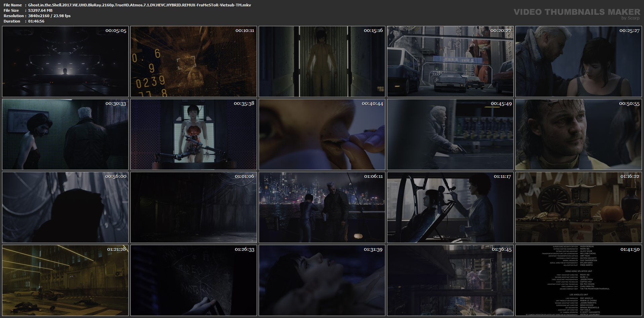
Task: Click the duration value 01:46:56
Action: point(36,21)
